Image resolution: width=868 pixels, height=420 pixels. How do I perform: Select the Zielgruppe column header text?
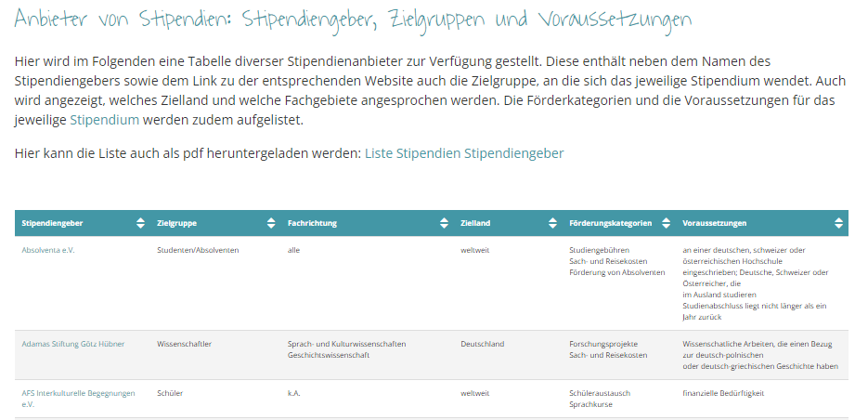coord(176,223)
